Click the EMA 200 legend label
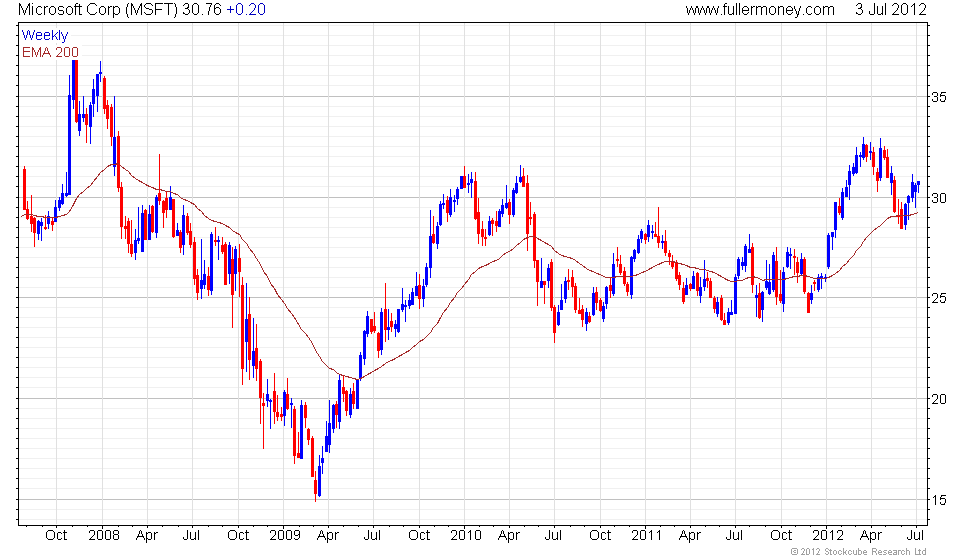The image size is (980, 560). 50,52
